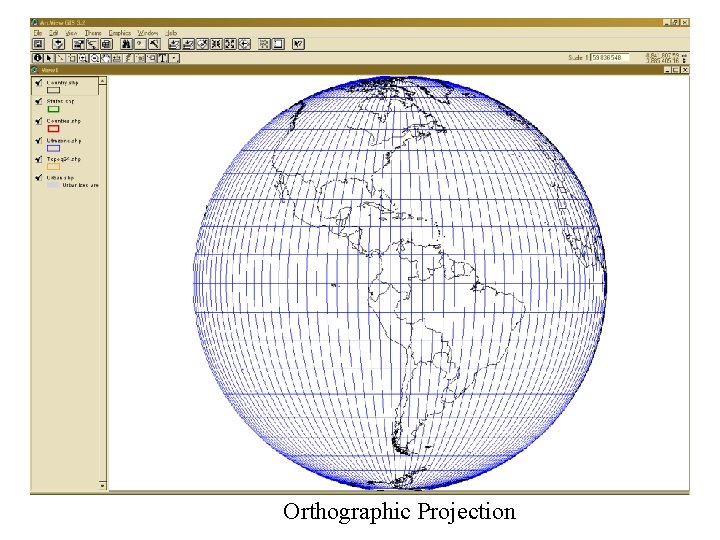This screenshot has width=720, height=540.
Task: Open the Theme menu
Action: (93, 33)
